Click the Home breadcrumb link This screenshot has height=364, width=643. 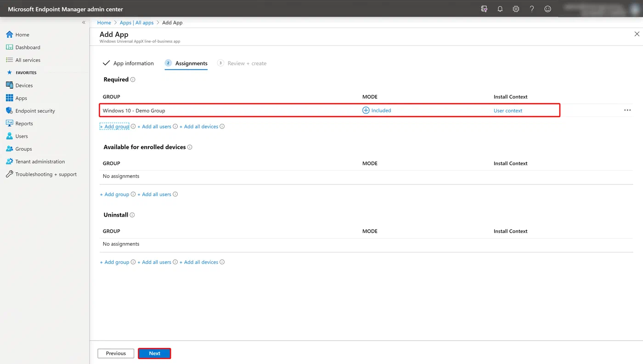point(104,22)
